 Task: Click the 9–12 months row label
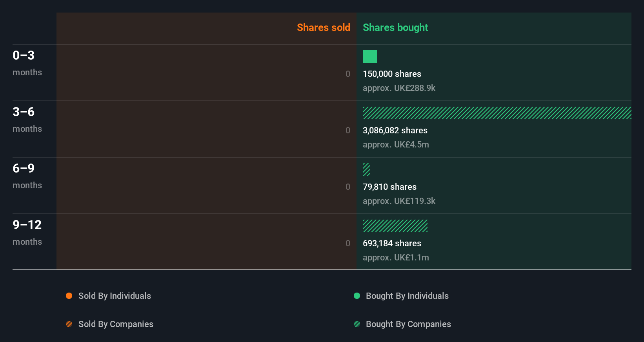click(x=27, y=233)
